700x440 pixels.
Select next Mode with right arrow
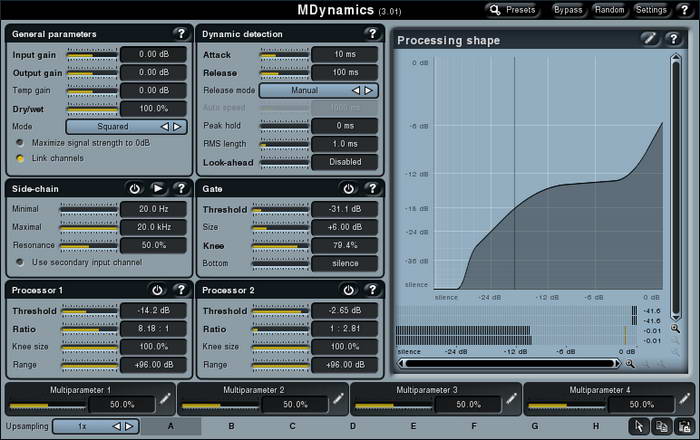pyautogui.click(x=177, y=126)
